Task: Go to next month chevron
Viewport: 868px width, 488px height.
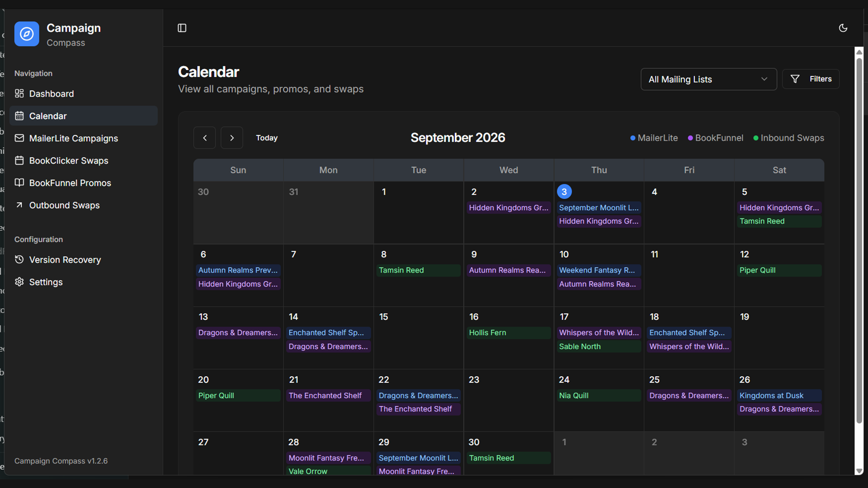Action: (x=232, y=138)
